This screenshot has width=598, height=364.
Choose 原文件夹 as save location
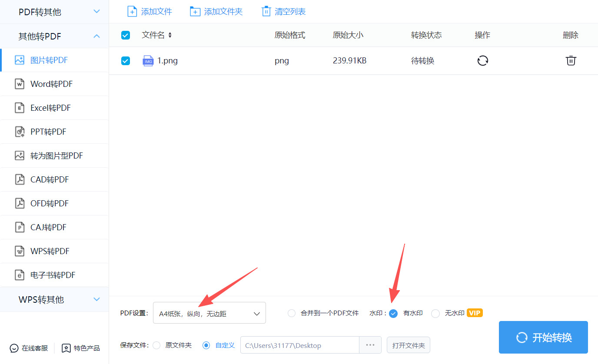coord(157,345)
